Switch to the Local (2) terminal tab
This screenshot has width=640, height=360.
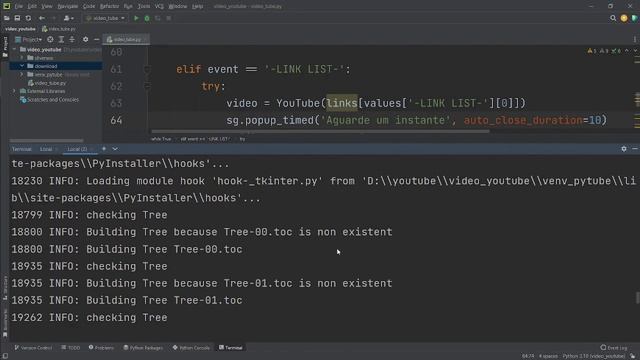(78, 149)
